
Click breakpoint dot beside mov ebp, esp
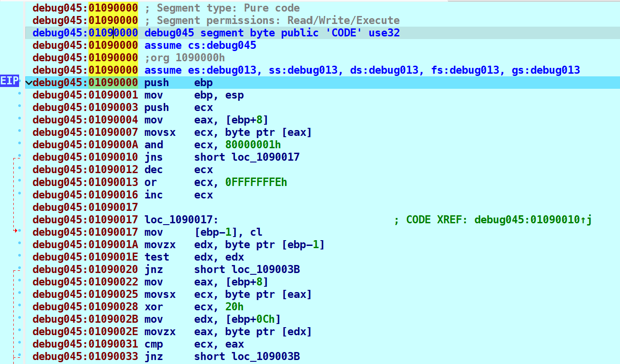click(x=19, y=94)
